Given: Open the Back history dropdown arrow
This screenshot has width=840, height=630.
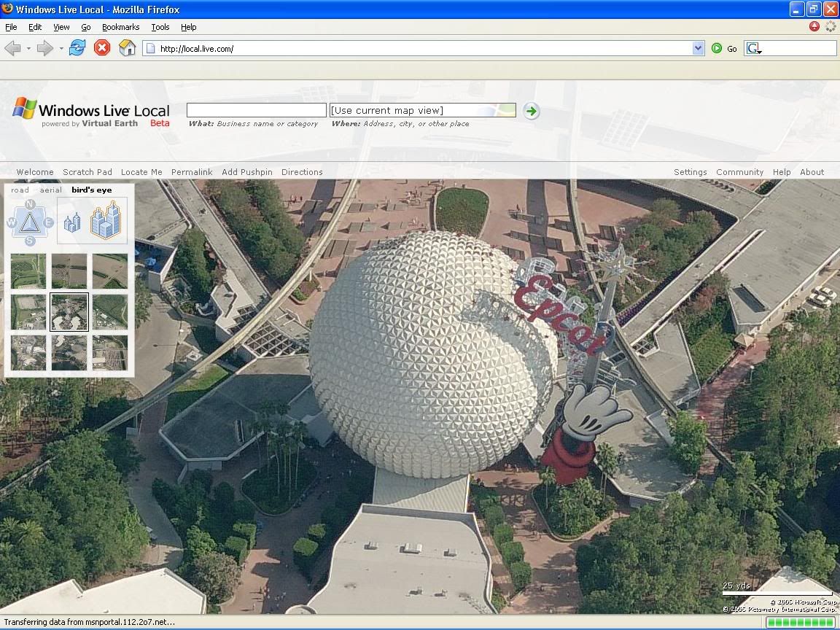Looking at the screenshot, I should [28, 49].
